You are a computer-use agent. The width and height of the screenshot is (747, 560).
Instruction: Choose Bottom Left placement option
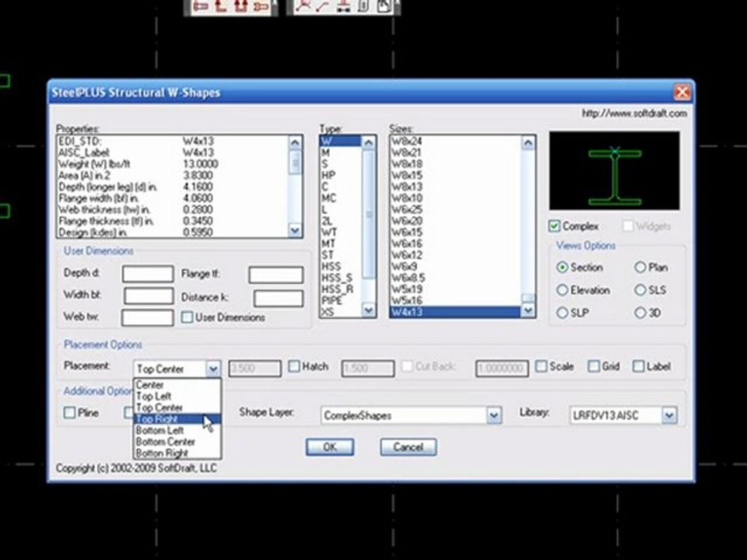coord(177,430)
